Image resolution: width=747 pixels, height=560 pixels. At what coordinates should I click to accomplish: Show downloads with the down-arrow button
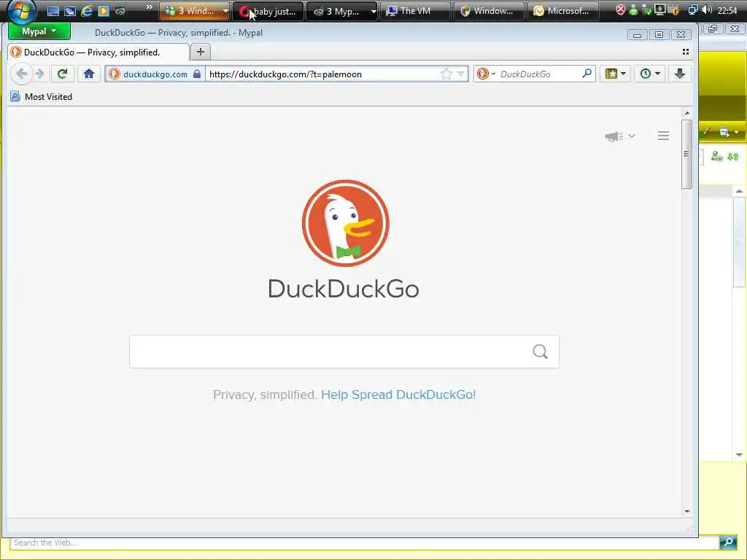[680, 74]
